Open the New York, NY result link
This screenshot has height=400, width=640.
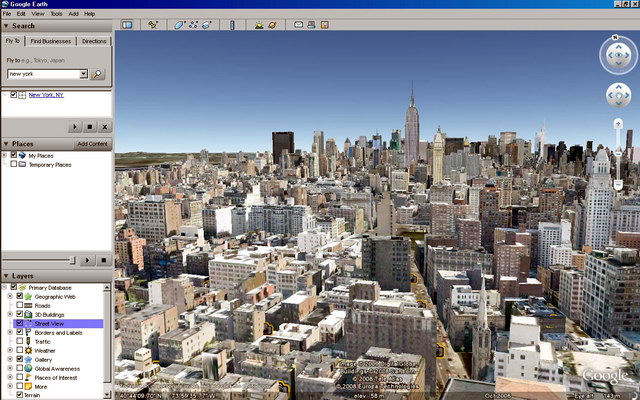[46, 95]
